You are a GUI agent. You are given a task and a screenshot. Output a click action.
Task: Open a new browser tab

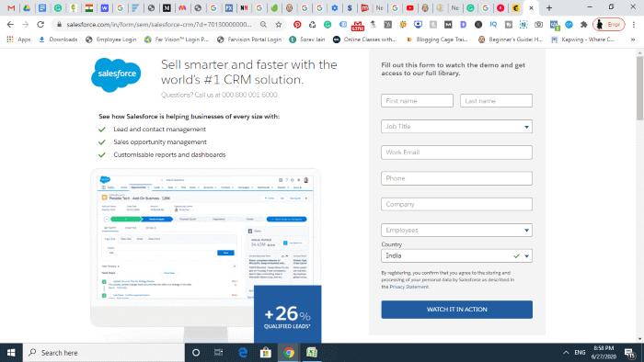[x=549, y=7]
